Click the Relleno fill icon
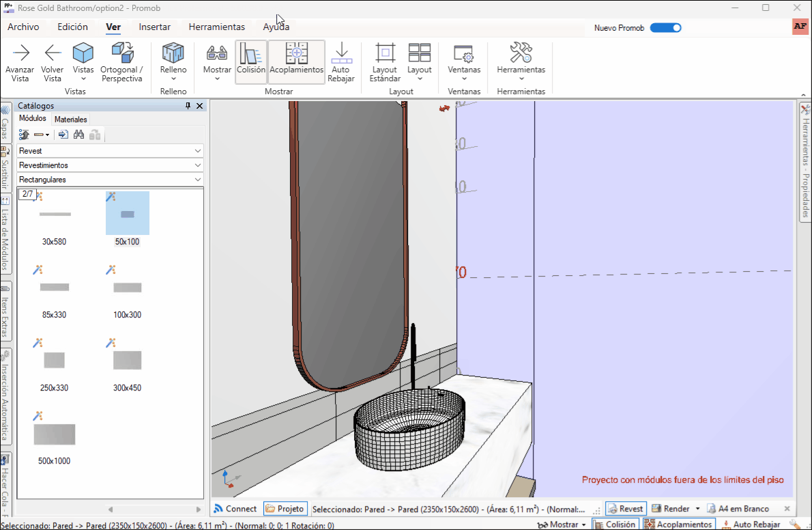Screen dimensions: 812x530 pos(173,53)
